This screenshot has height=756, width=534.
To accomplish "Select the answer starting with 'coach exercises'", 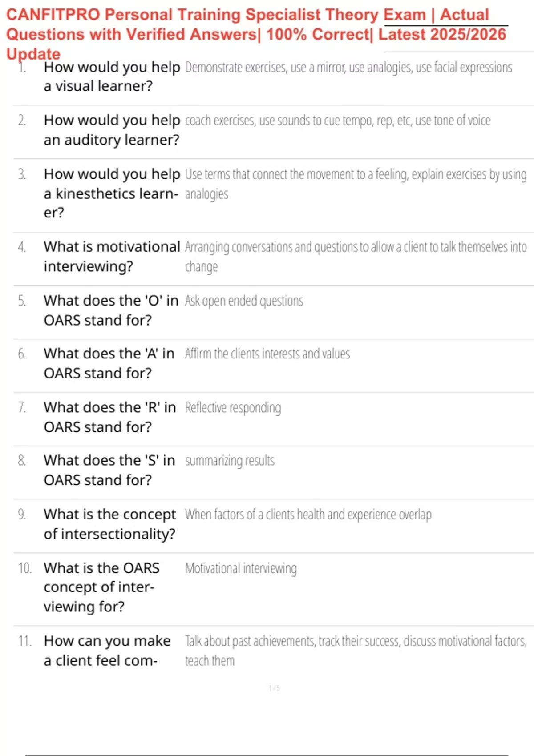I will tap(337, 121).
